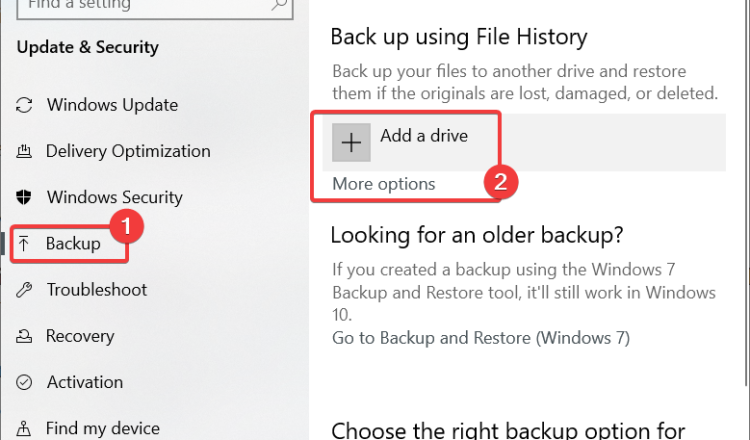Click the Find my device icon
Image resolution: width=750 pixels, height=440 pixels.
tap(25, 429)
